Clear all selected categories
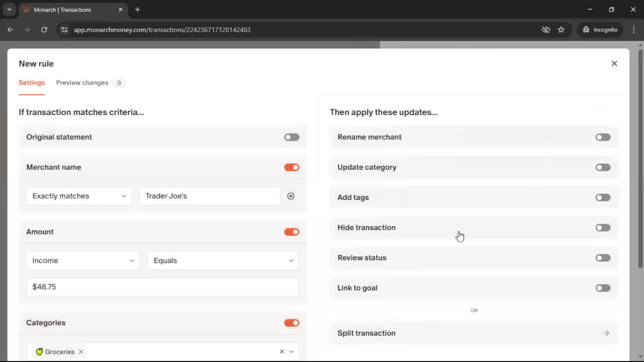644x362 pixels. 281,351
